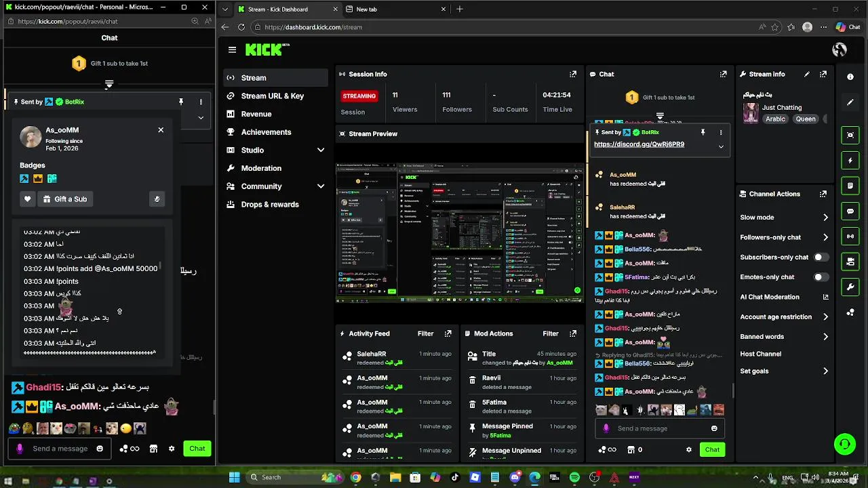Open the green headset support button
868x488 pixels.
click(845, 445)
